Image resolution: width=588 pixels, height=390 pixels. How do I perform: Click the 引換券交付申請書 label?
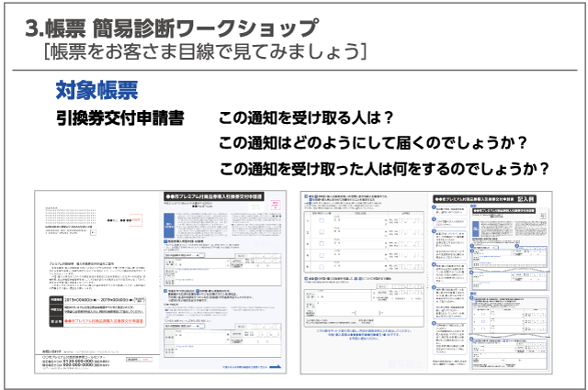tap(119, 119)
